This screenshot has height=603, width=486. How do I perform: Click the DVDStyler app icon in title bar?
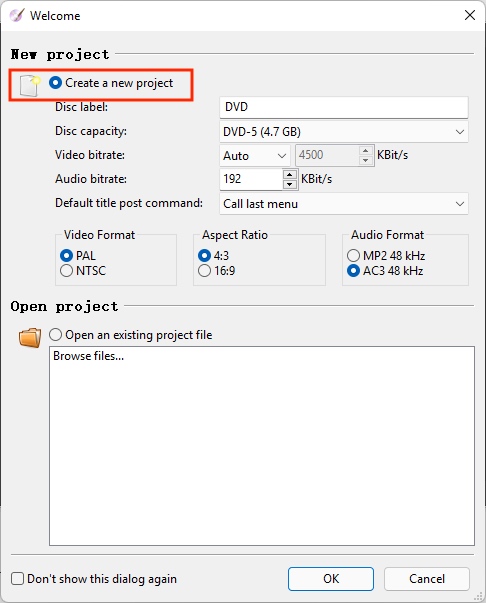[17, 15]
